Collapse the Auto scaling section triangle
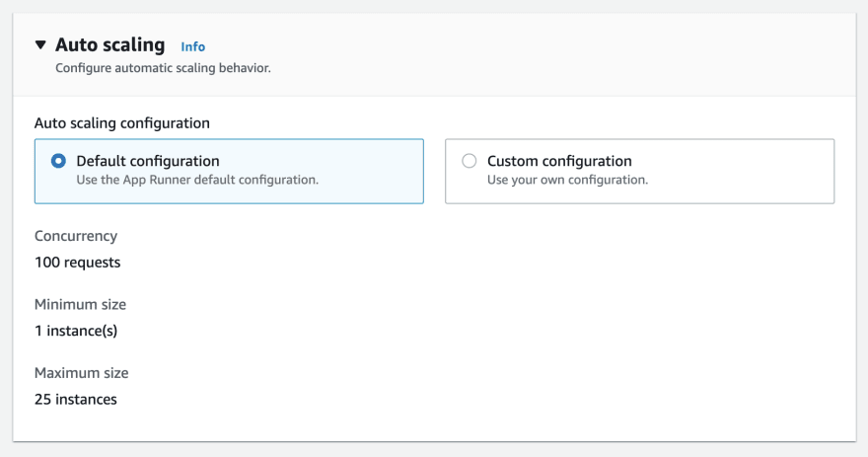This screenshot has width=868, height=457. (x=40, y=44)
